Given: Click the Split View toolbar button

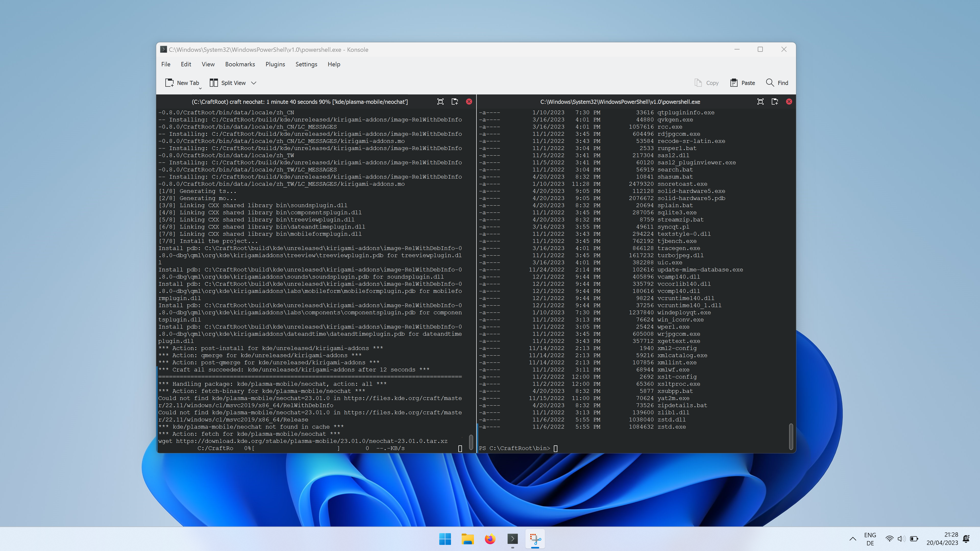Looking at the screenshot, I should (228, 83).
